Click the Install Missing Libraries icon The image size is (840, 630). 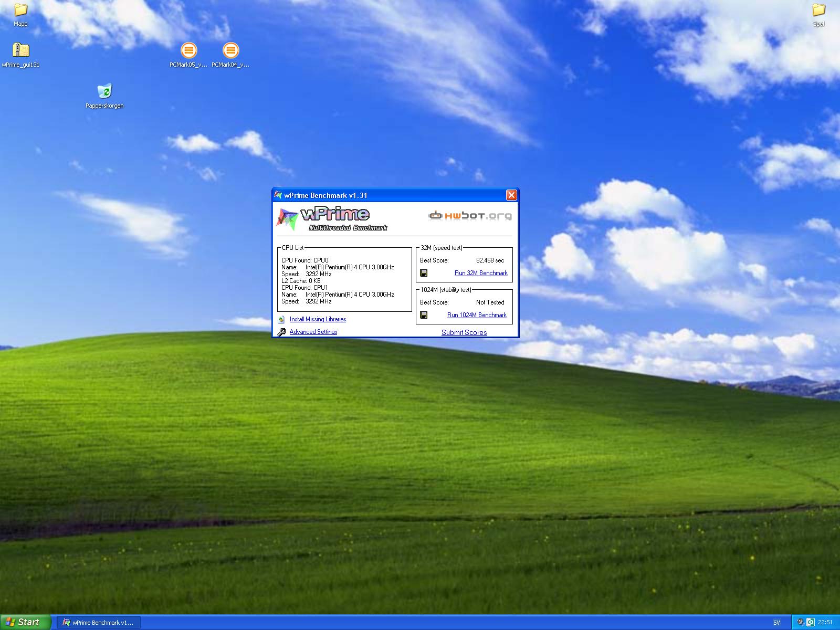[x=281, y=319]
